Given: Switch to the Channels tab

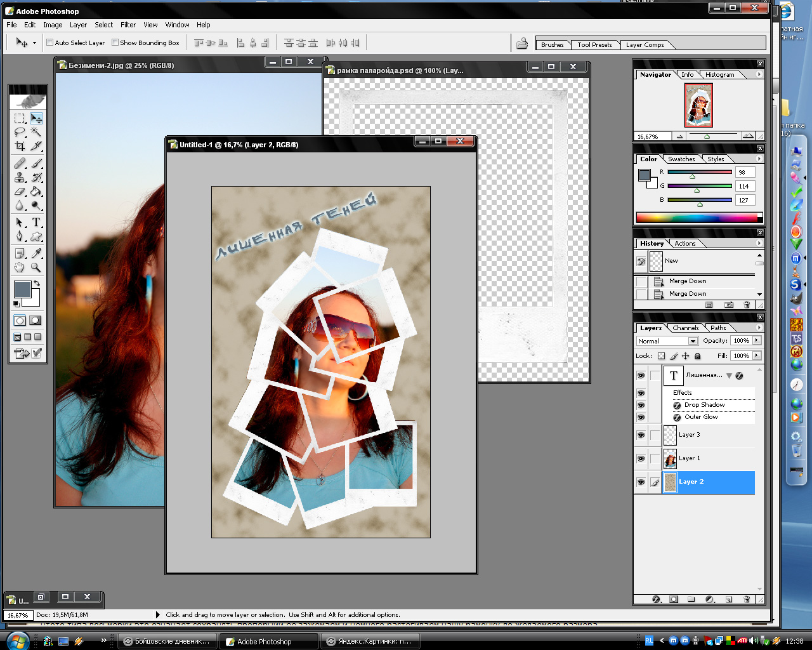Looking at the screenshot, I should [686, 328].
